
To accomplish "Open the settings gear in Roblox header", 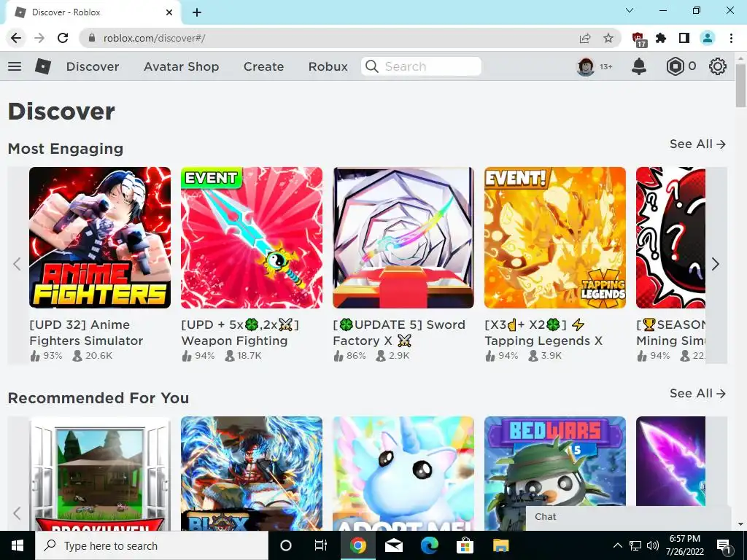I will pyautogui.click(x=718, y=66).
